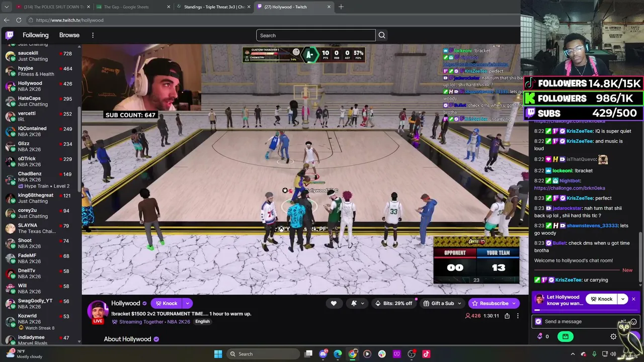
Task: Click the microphone tray icon
Action: [594, 354]
